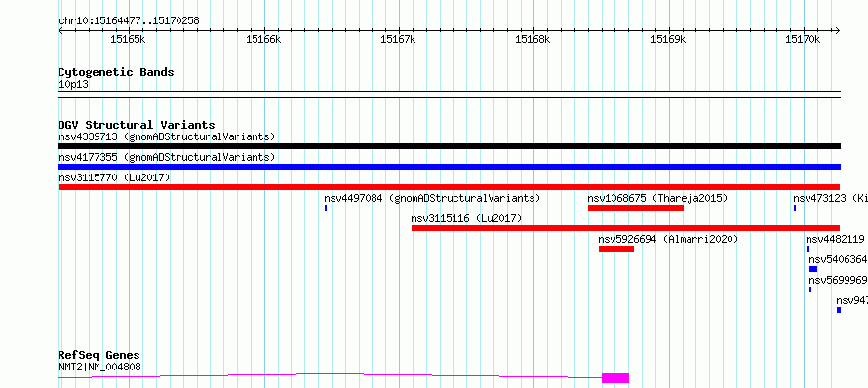Open the nsv5699969 variant label

pos(838,280)
